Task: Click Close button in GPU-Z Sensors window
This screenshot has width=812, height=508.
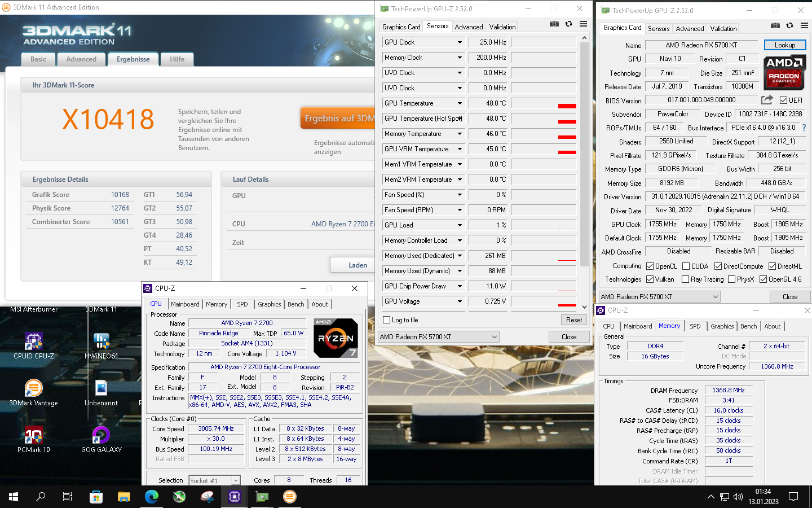Action: tap(569, 337)
